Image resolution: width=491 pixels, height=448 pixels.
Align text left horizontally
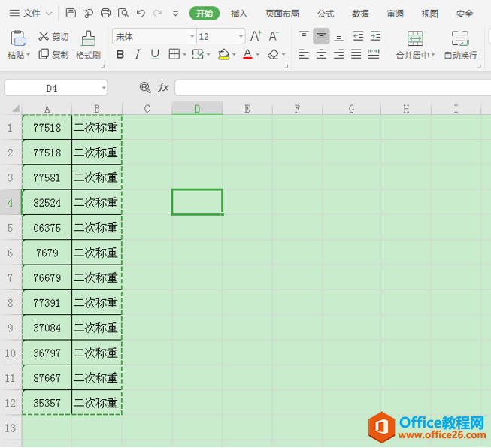[304, 54]
